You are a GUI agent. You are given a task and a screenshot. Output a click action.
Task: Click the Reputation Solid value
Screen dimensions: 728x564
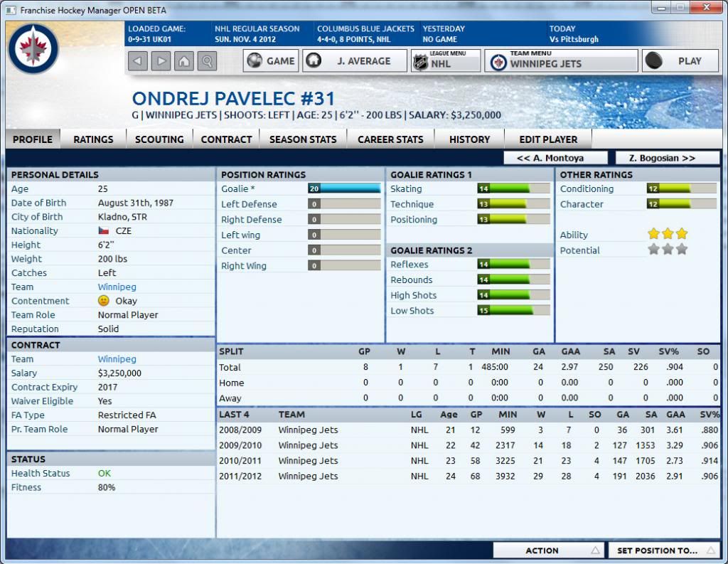[108, 329]
